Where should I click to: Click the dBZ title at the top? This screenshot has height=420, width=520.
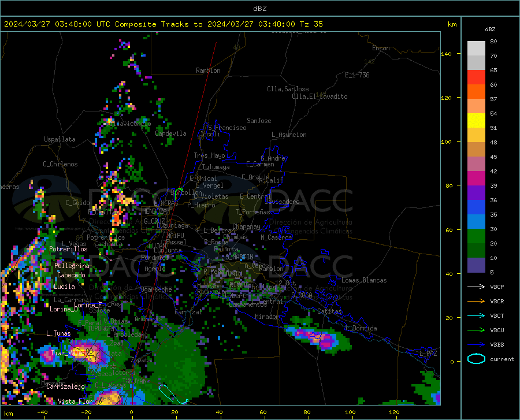coord(259,9)
